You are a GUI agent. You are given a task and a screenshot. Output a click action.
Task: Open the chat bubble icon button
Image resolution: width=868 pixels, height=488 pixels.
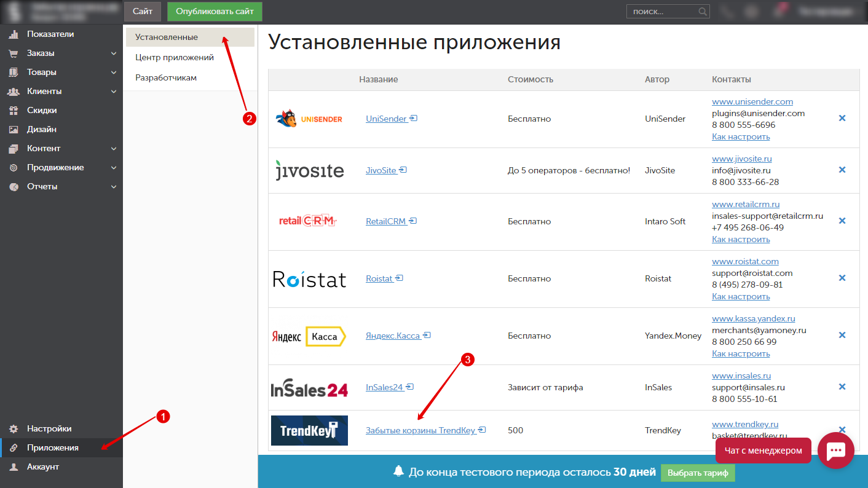click(x=836, y=451)
